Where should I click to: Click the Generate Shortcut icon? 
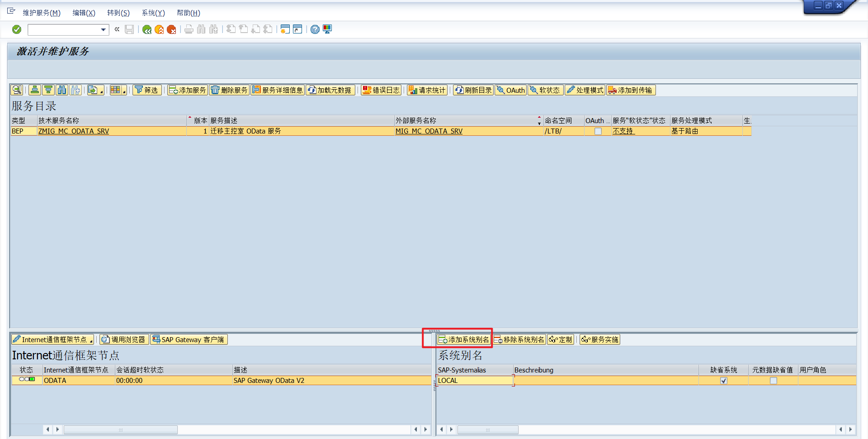click(297, 29)
